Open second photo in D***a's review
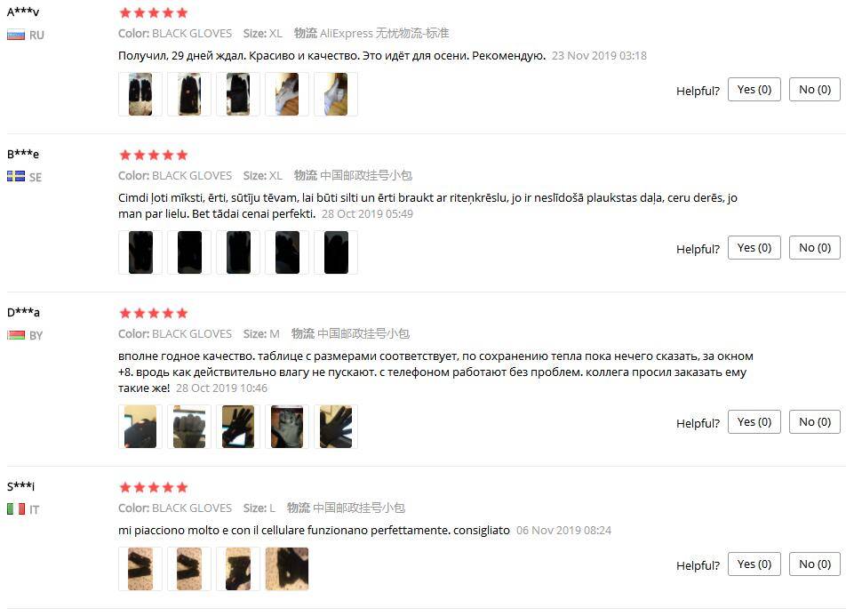This screenshot has height=616, width=862. point(189,427)
